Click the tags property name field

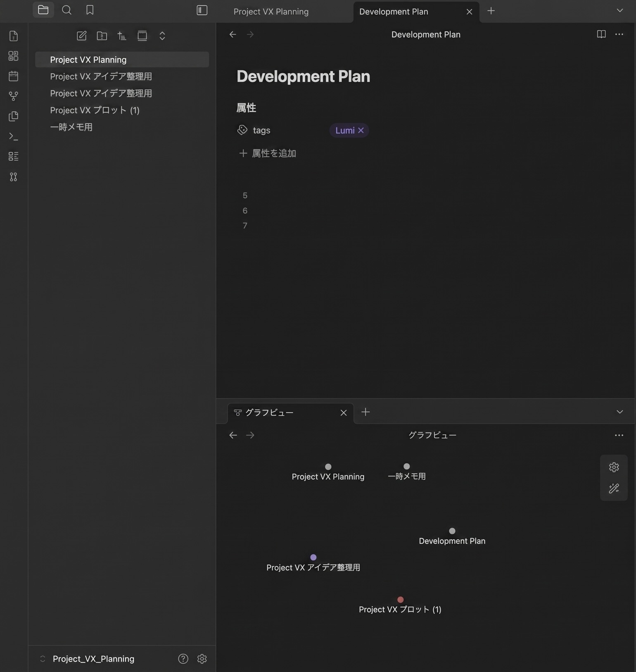pos(261,130)
